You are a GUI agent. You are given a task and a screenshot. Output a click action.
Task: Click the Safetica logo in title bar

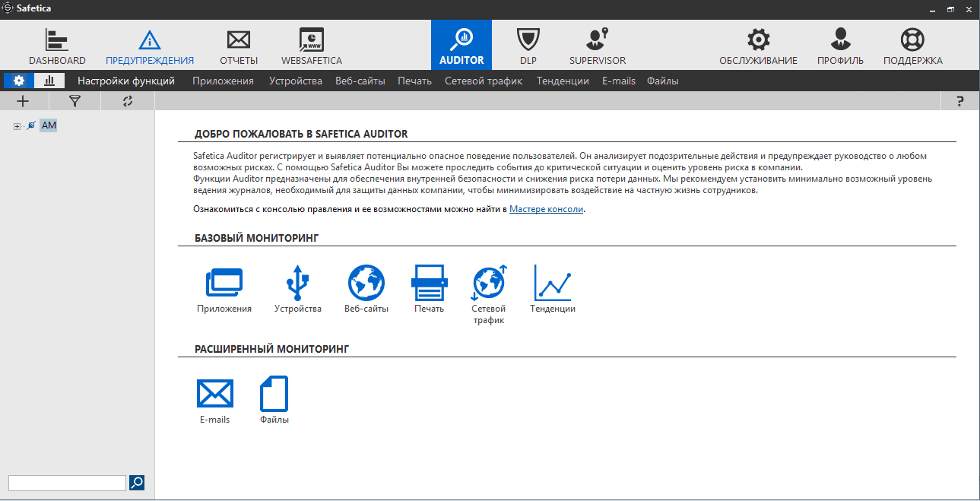[x=8, y=8]
